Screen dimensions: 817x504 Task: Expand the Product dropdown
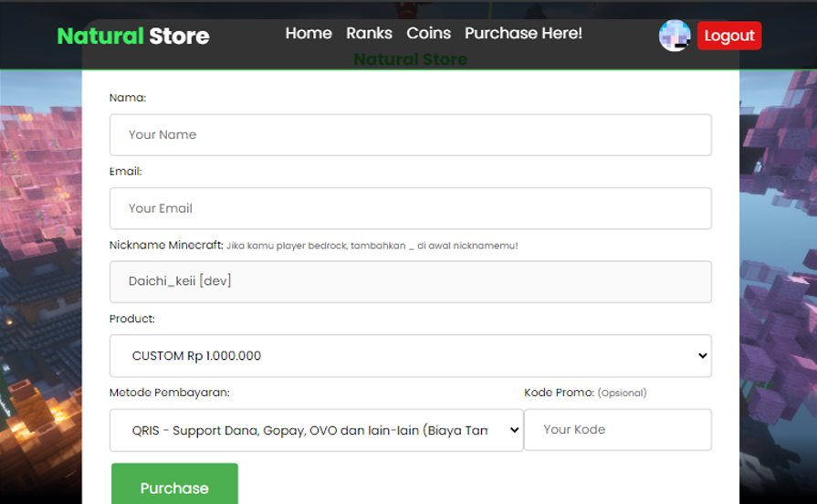pyautogui.click(x=411, y=355)
